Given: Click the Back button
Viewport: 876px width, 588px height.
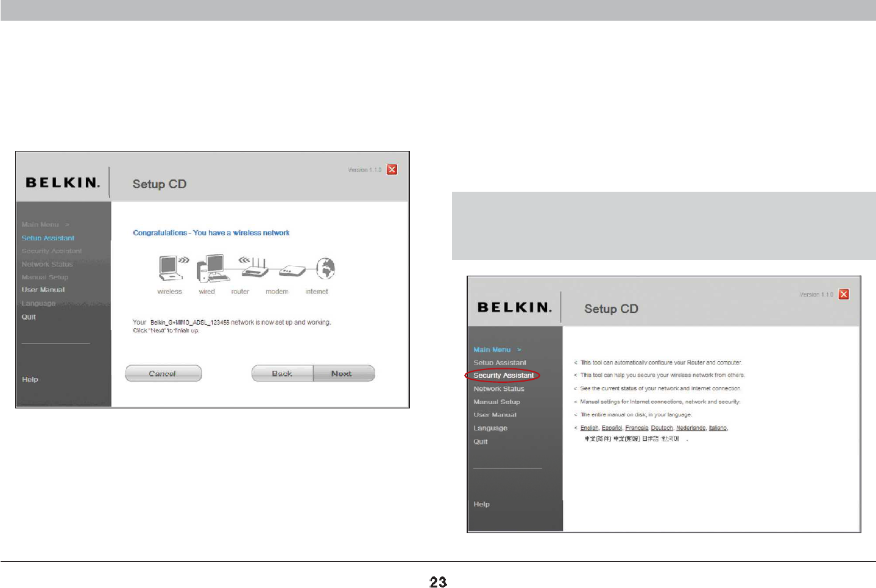Looking at the screenshot, I should (x=282, y=373).
